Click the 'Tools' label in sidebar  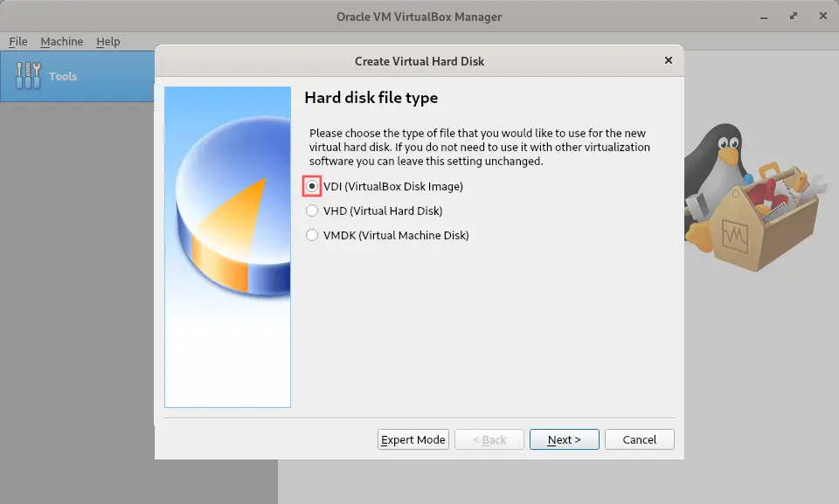(63, 77)
